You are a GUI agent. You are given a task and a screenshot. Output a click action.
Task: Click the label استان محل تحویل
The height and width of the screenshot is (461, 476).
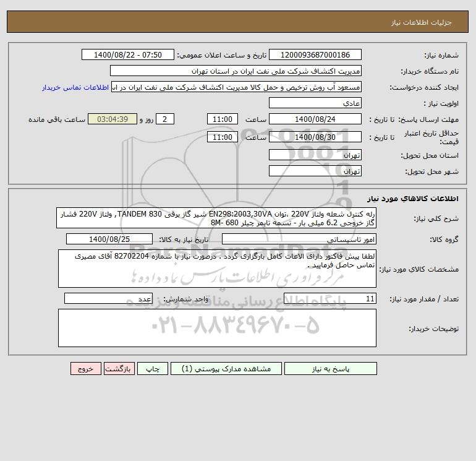[x=430, y=155]
